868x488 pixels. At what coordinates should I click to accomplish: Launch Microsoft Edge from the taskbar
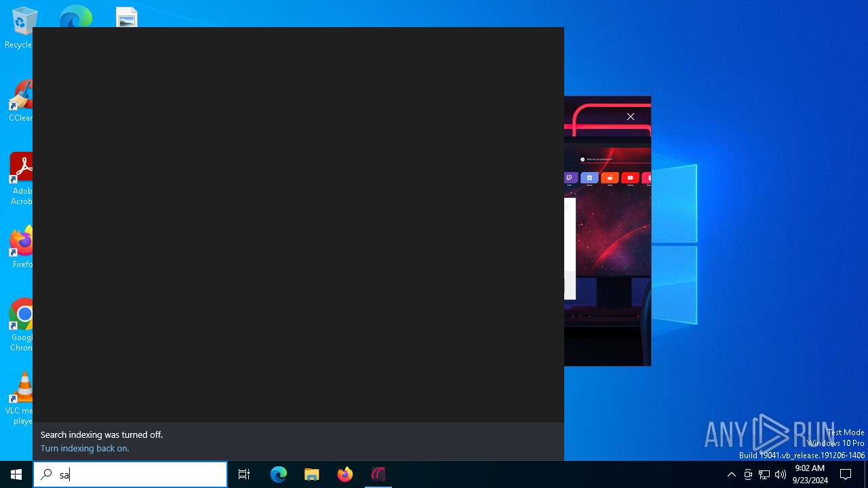coord(279,474)
